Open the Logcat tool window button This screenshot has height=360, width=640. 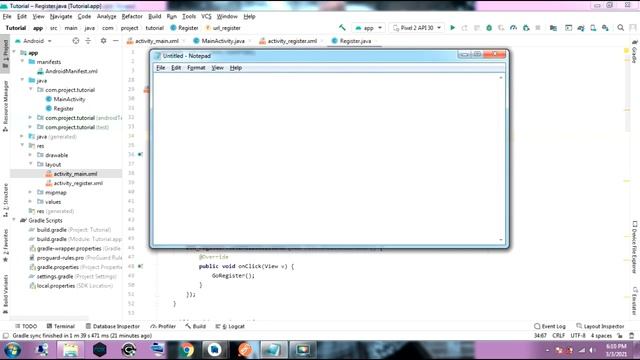pos(230,326)
